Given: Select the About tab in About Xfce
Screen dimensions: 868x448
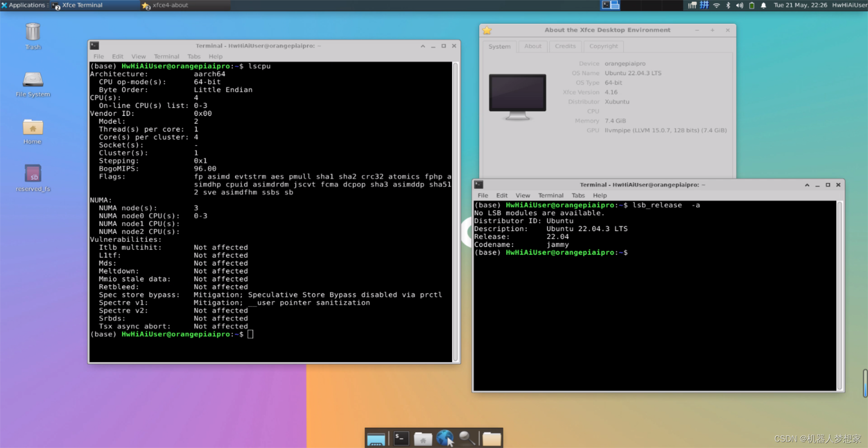Looking at the screenshot, I should 533,46.
